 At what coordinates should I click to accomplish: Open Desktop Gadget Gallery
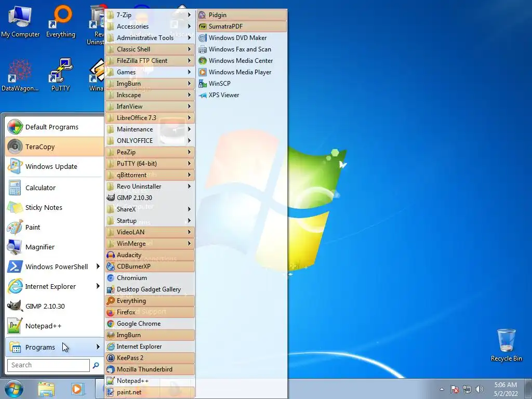[x=150, y=289]
